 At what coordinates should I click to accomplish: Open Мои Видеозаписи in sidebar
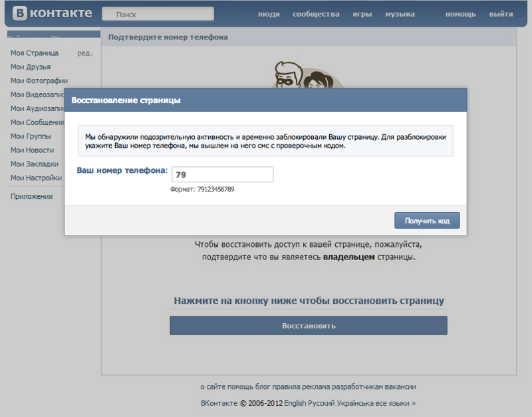pos(37,94)
